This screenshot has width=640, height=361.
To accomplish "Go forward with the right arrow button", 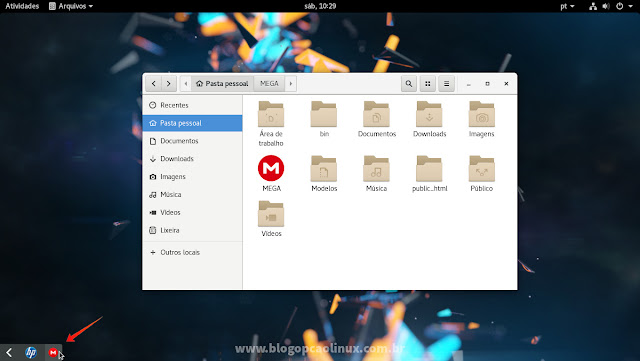I will click(x=169, y=84).
